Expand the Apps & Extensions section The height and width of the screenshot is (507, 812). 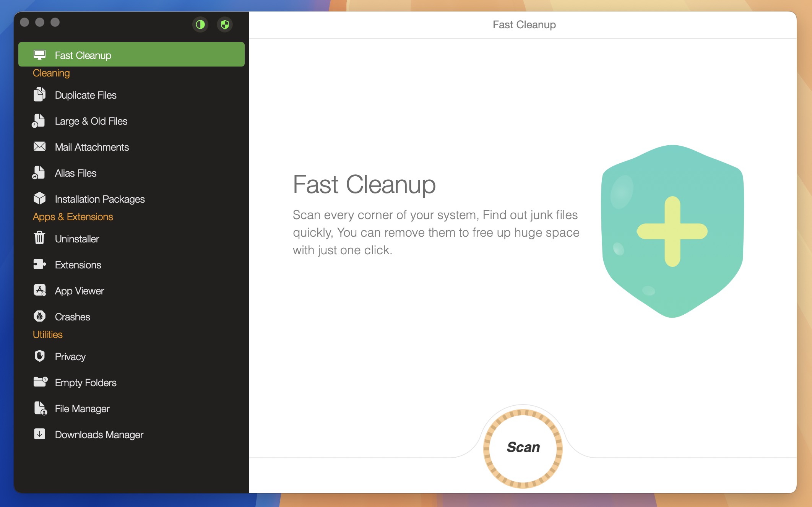73,216
